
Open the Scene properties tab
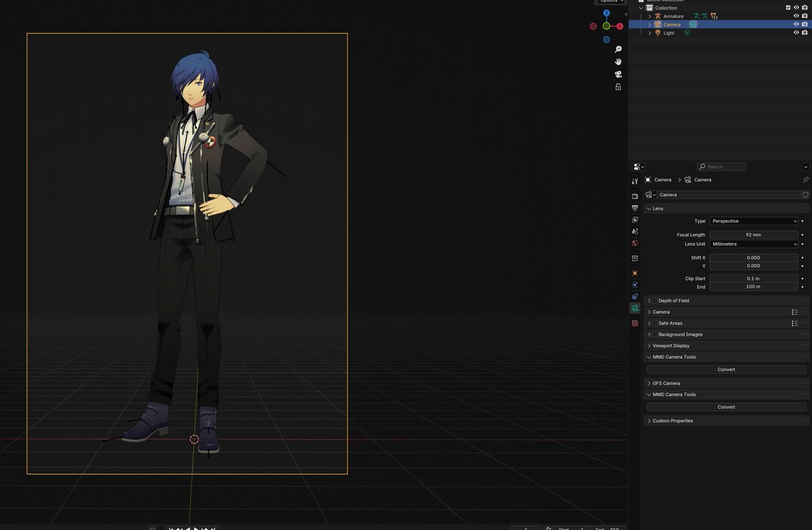(635, 231)
